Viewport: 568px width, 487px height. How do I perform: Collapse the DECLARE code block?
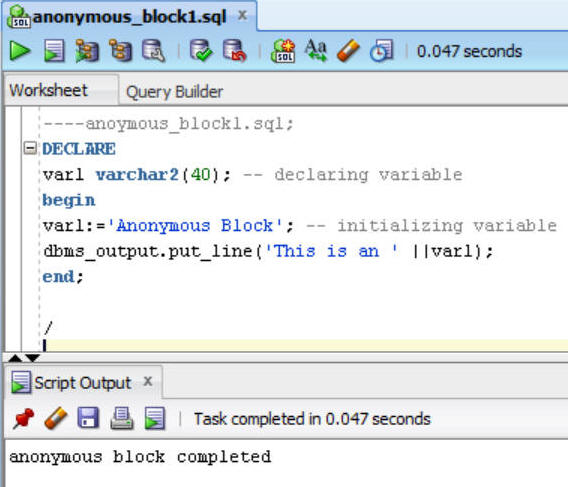point(30,148)
